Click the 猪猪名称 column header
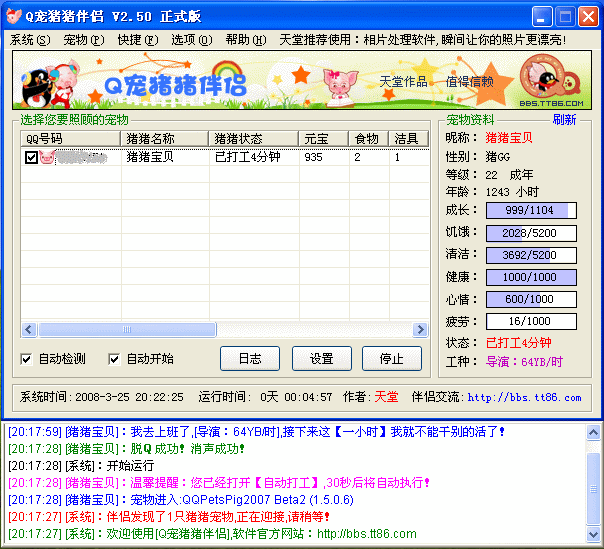This screenshot has height=549, width=604. pos(165,139)
